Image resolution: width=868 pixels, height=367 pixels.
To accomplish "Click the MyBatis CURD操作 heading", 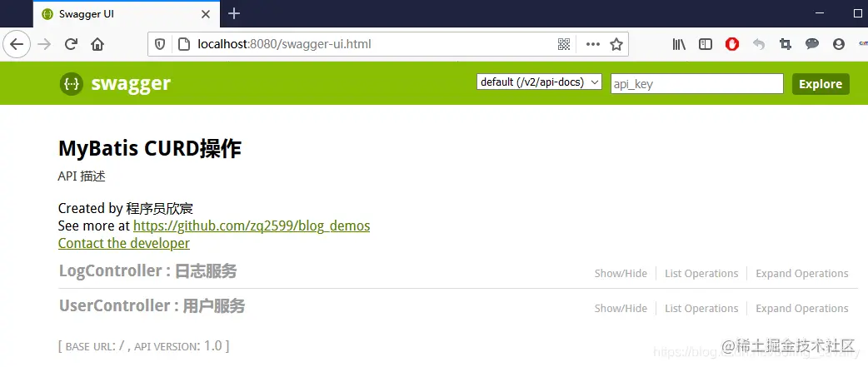I will (149, 149).
